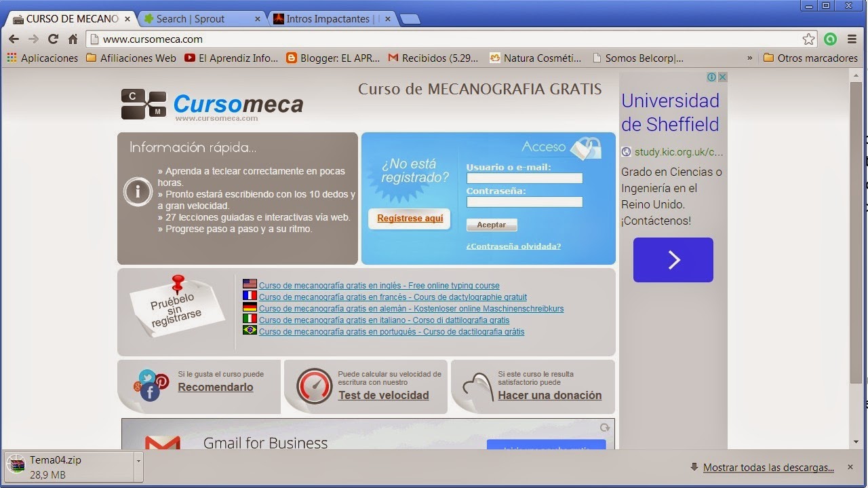Open the browser home page icon
Viewport: 868px width, 488px height.
coord(73,39)
